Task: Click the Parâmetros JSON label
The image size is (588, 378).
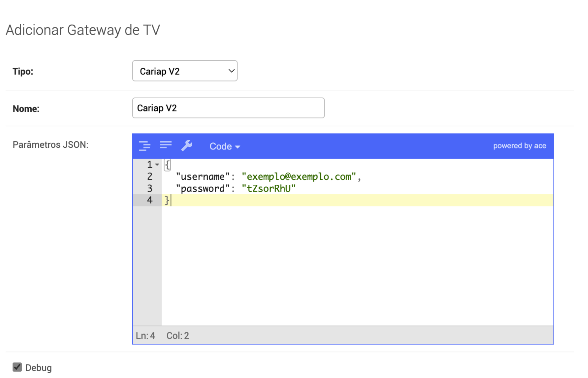Action: click(x=50, y=145)
